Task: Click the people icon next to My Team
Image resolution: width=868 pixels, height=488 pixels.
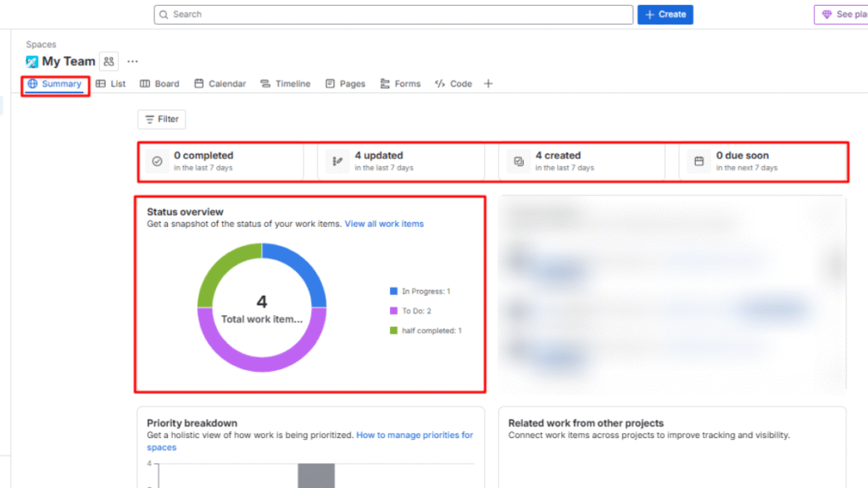Action: click(x=108, y=61)
